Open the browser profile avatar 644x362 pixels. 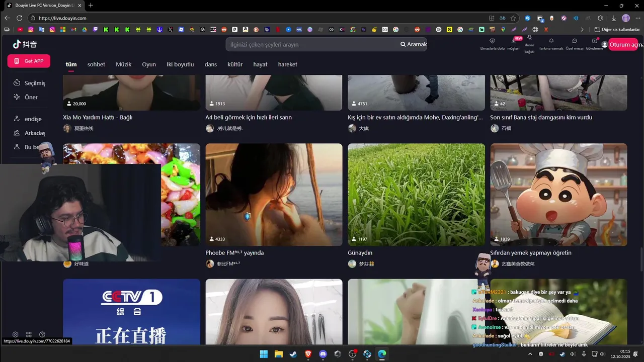[626, 18]
